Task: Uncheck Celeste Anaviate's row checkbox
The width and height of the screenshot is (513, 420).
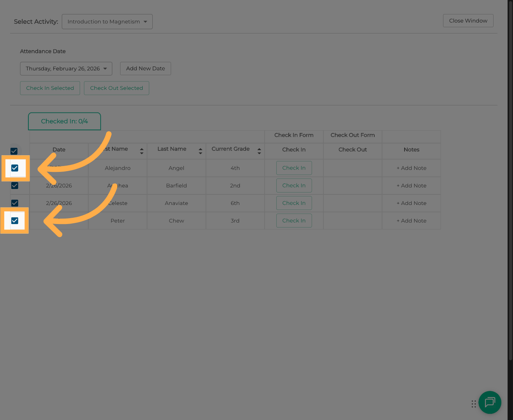Action: point(15,203)
